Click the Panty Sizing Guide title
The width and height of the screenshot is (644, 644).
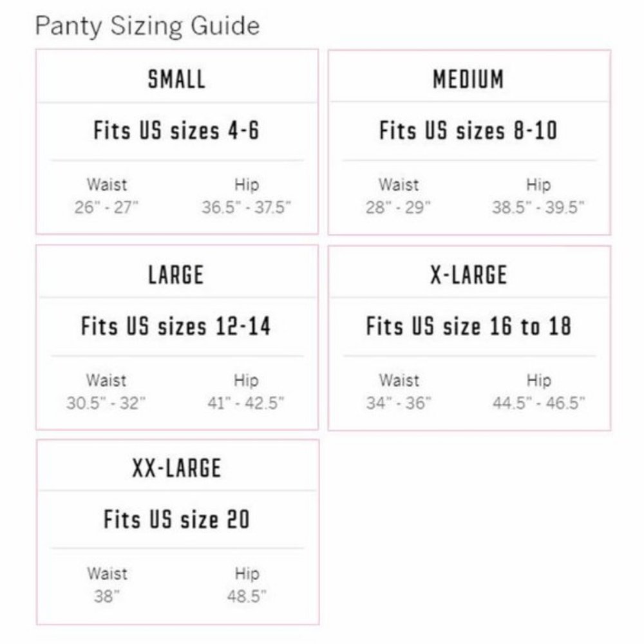147,26
